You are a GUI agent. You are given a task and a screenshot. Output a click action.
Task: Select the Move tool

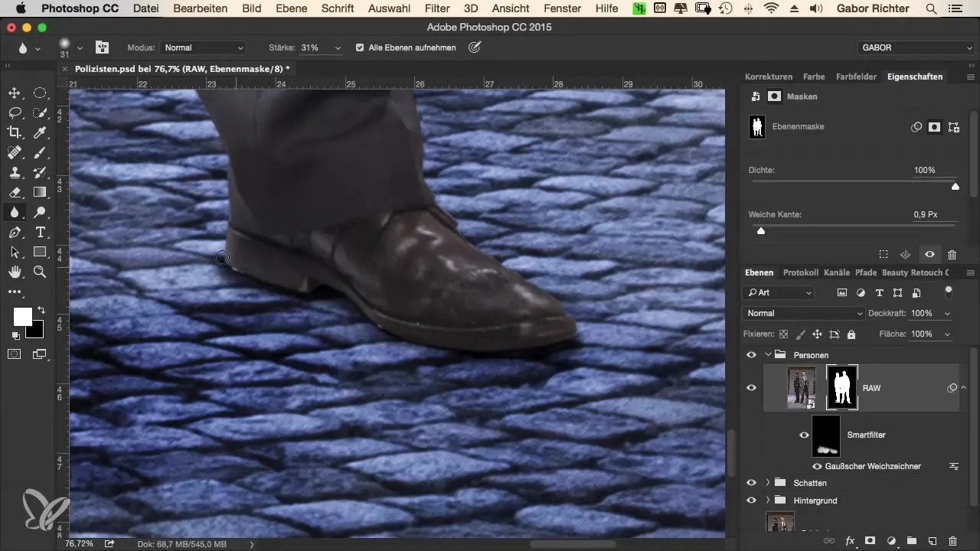pyautogui.click(x=15, y=93)
